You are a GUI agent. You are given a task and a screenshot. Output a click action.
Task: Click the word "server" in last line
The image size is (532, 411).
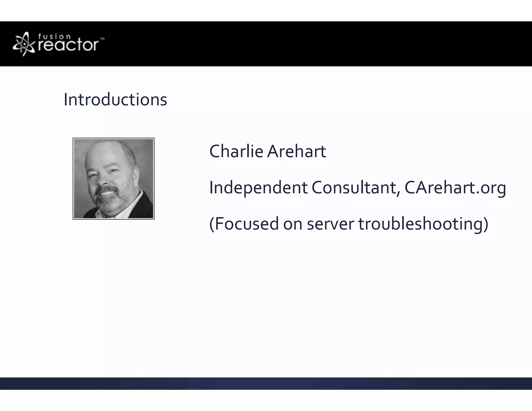330,224
